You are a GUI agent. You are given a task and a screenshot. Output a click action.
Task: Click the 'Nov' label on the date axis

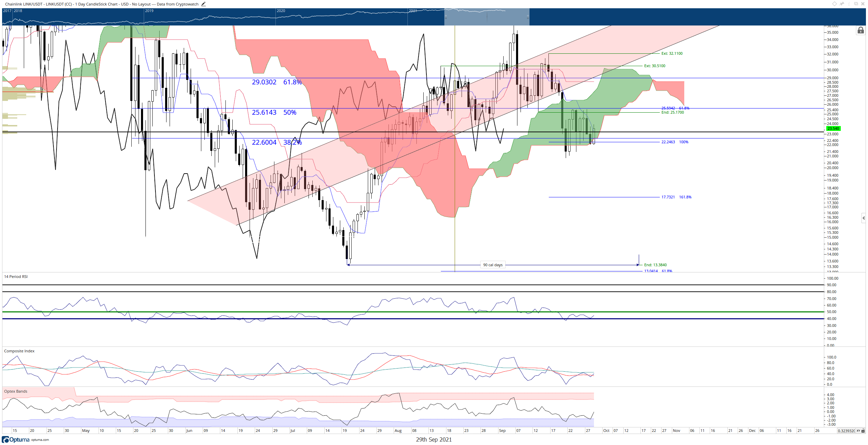coord(677,431)
